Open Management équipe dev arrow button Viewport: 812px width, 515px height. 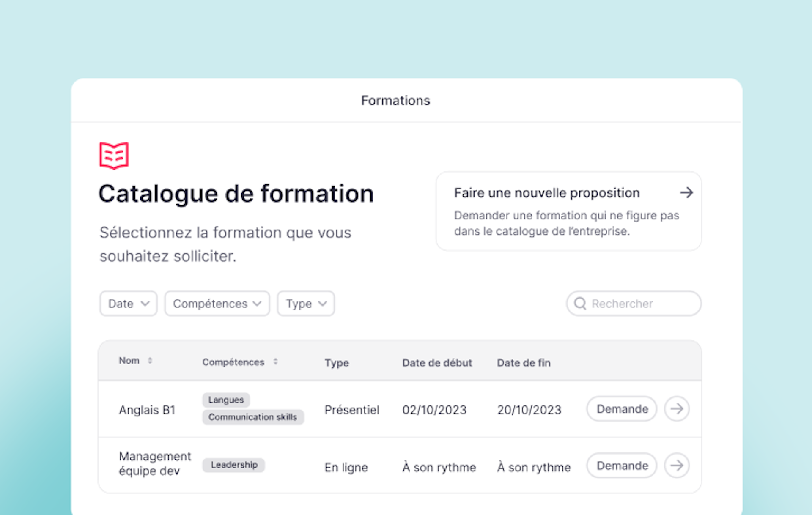point(677,466)
